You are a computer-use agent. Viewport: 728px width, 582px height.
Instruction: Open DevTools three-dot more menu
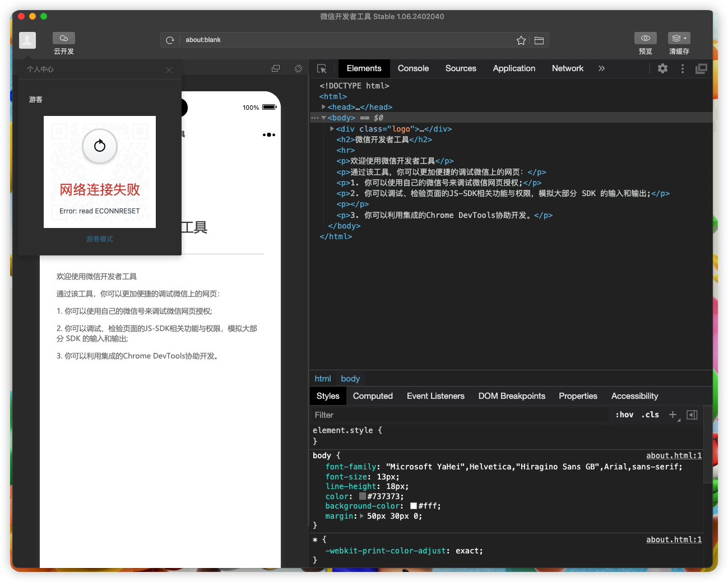click(683, 68)
